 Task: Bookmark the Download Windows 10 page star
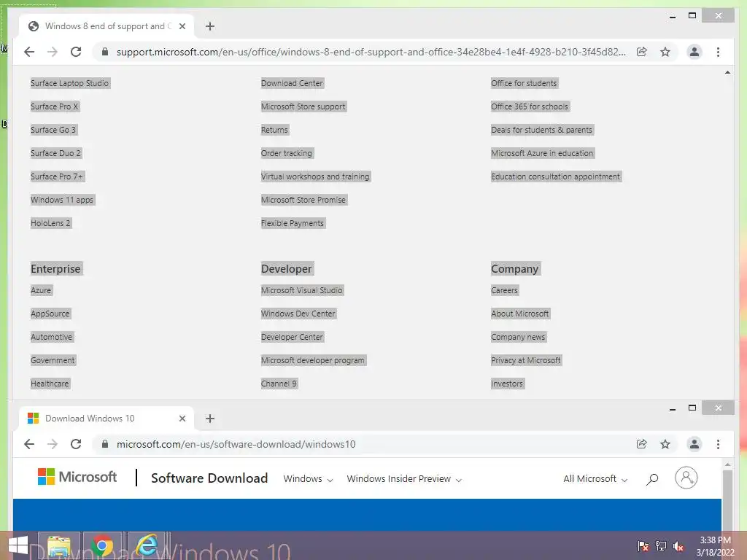click(665, 444)
